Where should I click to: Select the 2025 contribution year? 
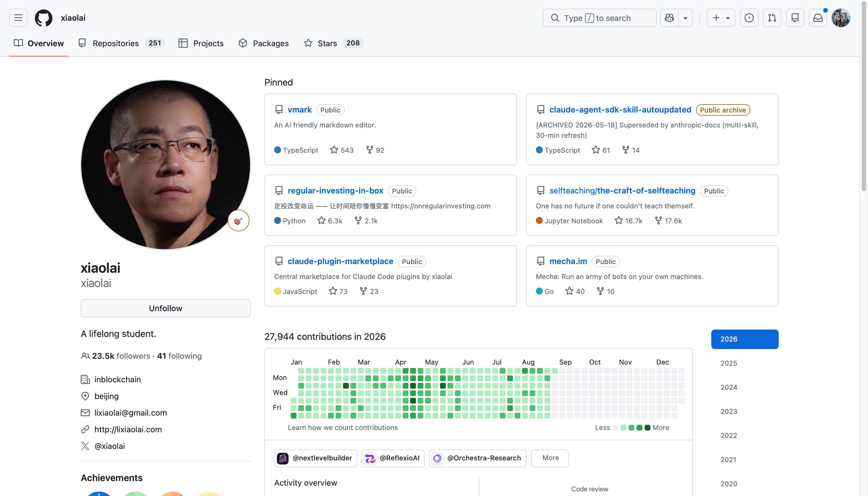[745, 363]
